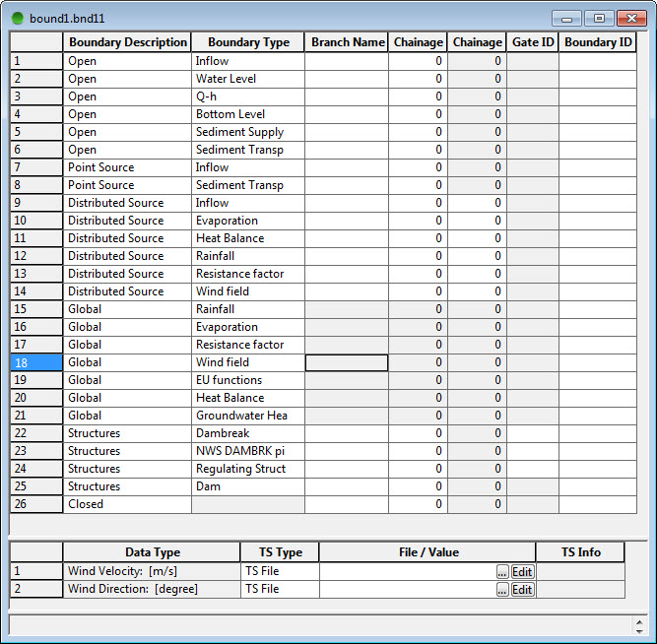Open file browser for Wind Velocity row

click(x=502, y=571)
